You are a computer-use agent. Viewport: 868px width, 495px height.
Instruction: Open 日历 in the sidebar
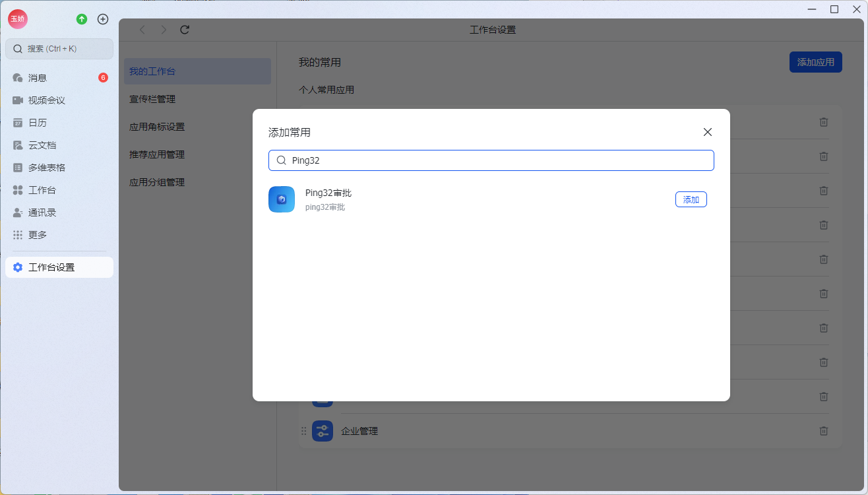pos(59,123)
